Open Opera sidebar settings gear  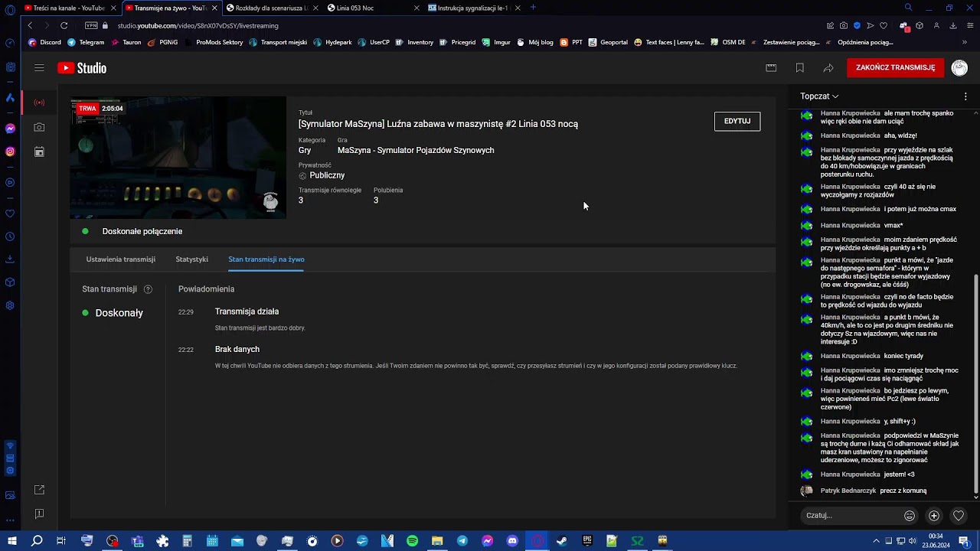[10, 305]
